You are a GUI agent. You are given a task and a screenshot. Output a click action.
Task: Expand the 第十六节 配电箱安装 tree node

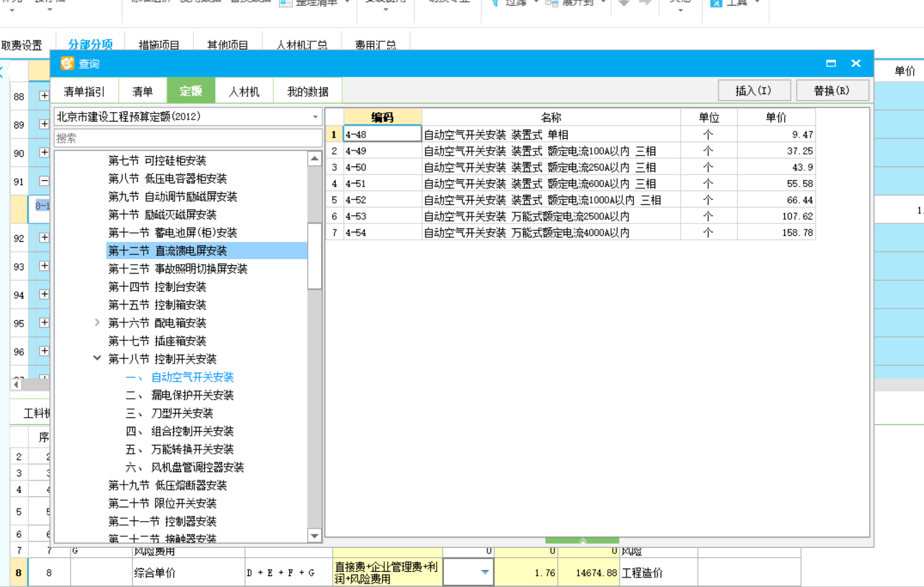97,322
